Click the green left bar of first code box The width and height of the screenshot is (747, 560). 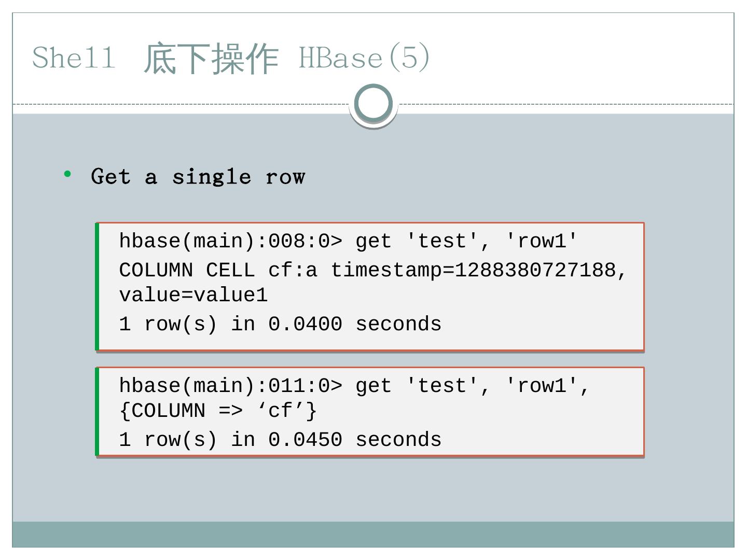(97, 286)
